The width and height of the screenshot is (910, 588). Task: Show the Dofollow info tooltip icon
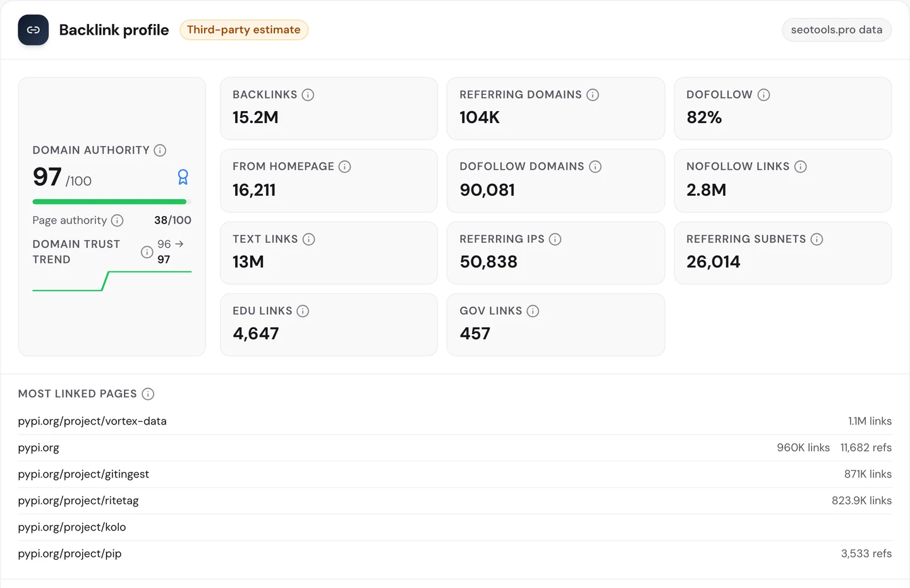(763, 95)
